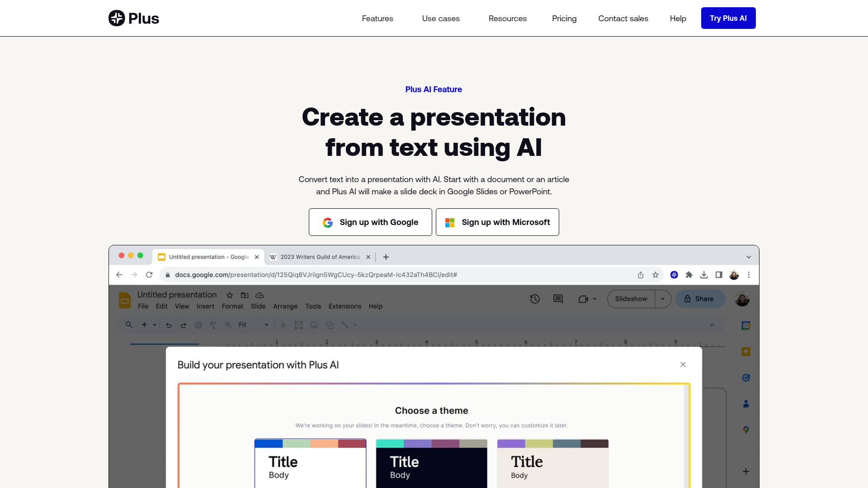Click the Insert image toolbar icon
868x488 pixels.
(x=314, y=325)
